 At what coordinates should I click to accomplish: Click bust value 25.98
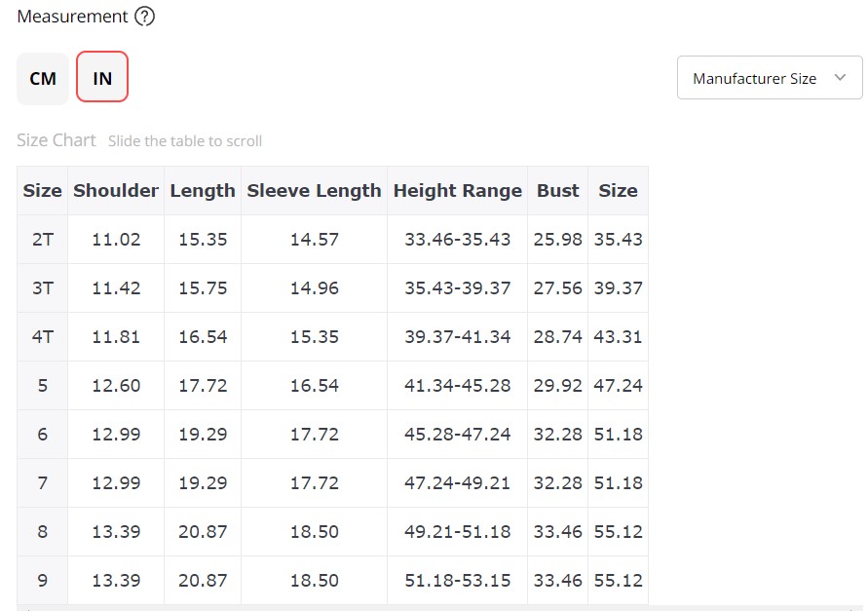[x=557, y=240]
